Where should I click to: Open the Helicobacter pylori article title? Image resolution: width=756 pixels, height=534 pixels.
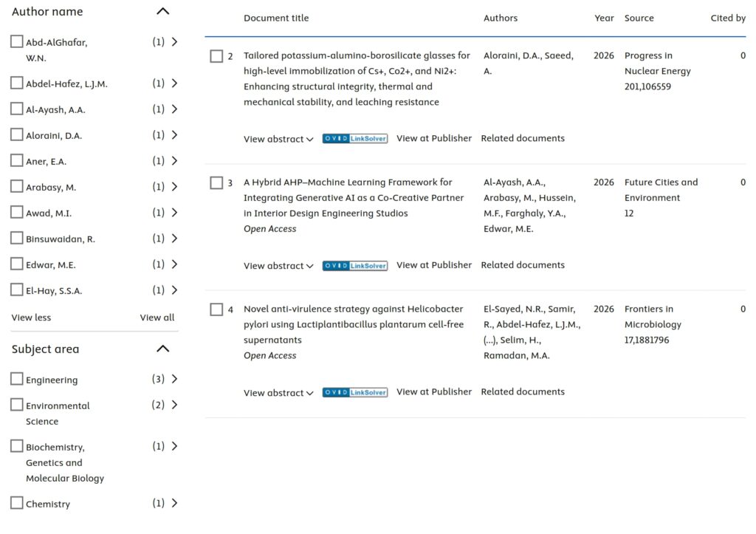coord(354,324)
